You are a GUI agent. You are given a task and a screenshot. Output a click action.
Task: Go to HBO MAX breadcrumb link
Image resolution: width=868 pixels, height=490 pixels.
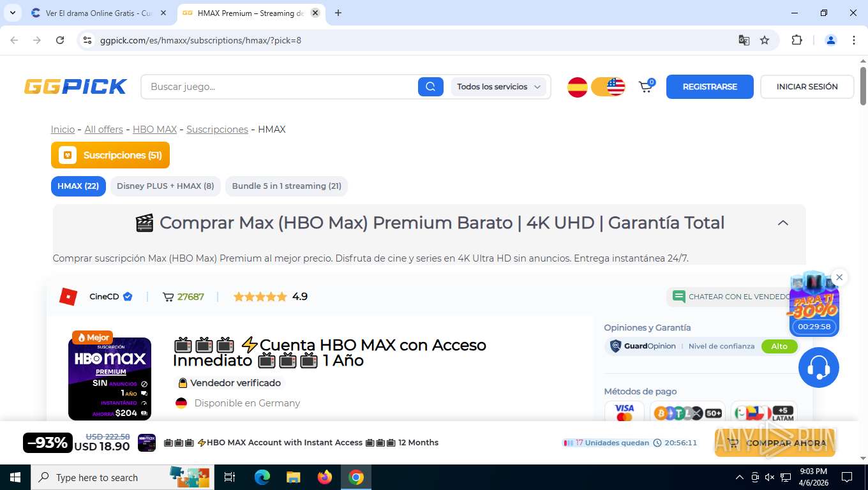coord(155,130)
